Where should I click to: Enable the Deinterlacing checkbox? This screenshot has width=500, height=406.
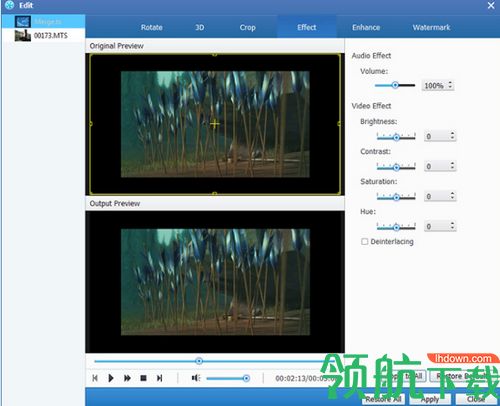[365, 241]
